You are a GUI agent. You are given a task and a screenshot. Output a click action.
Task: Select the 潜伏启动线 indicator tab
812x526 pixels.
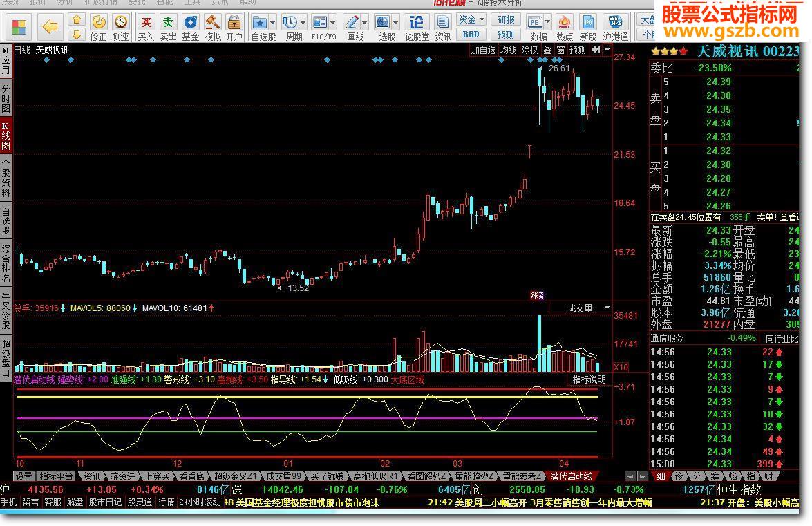tap(572, 476)
